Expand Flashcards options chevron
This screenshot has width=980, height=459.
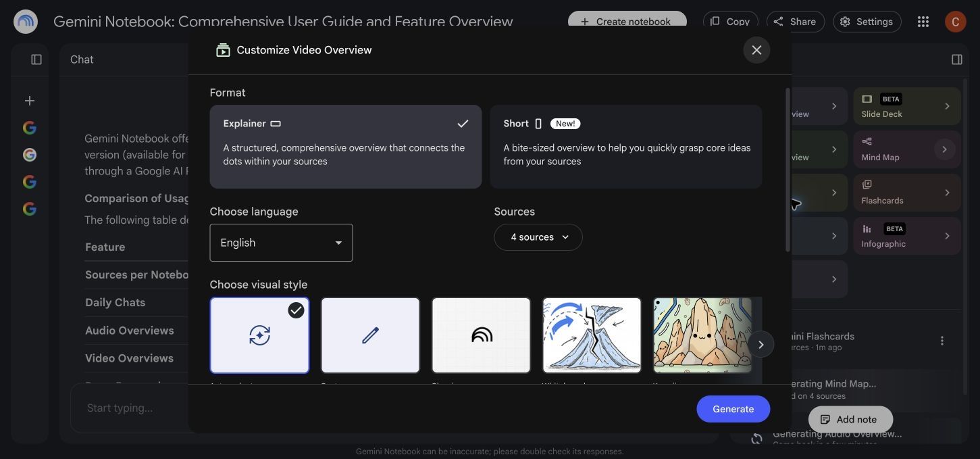(947, 193)
